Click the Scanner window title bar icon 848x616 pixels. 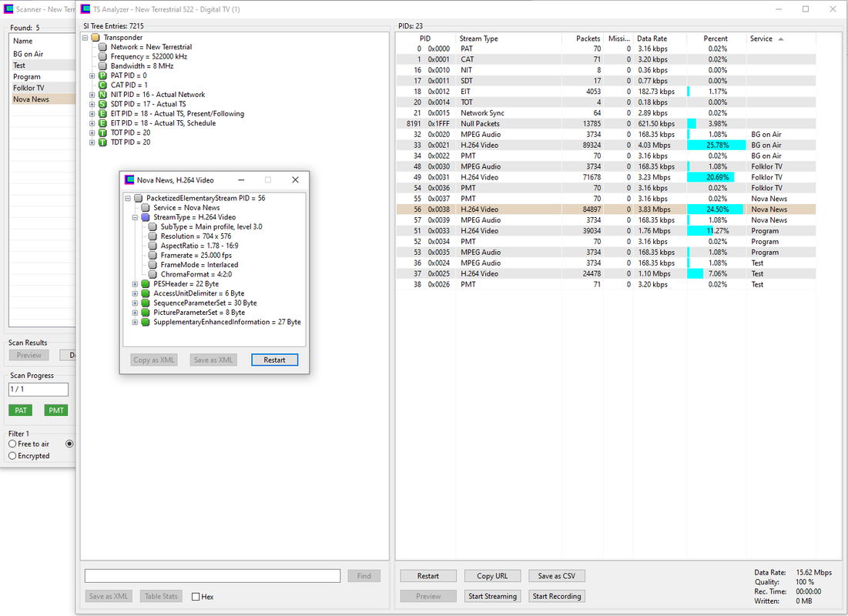(x=8, y=9)
